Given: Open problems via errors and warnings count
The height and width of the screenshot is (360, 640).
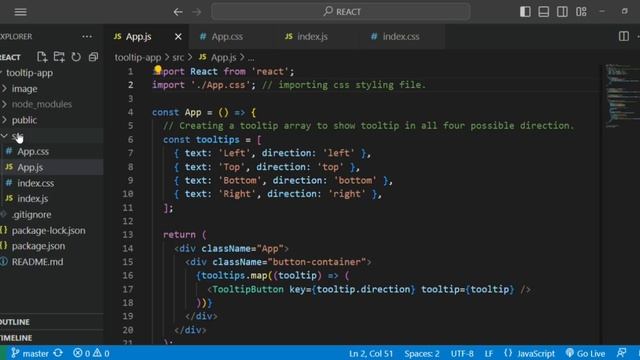Looking at the screenshot, I should 91,353.
